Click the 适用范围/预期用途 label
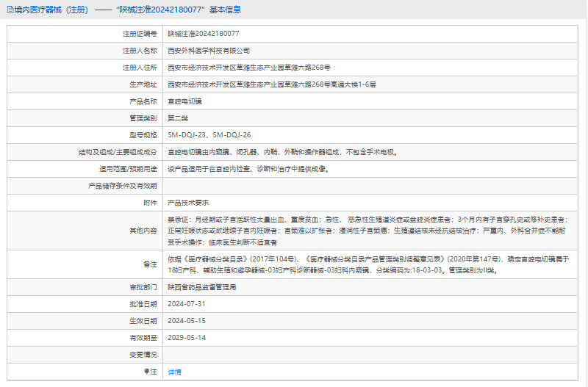588x387 pixels. point(128,169)
